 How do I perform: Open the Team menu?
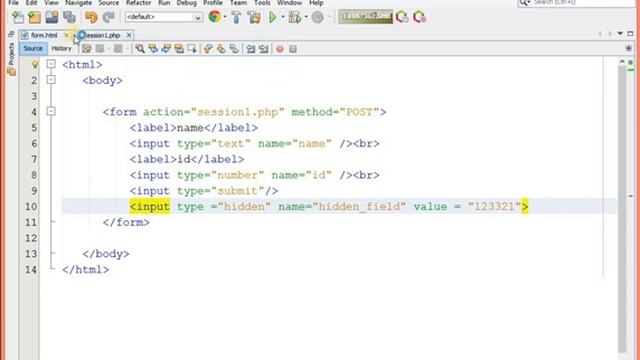238,3
